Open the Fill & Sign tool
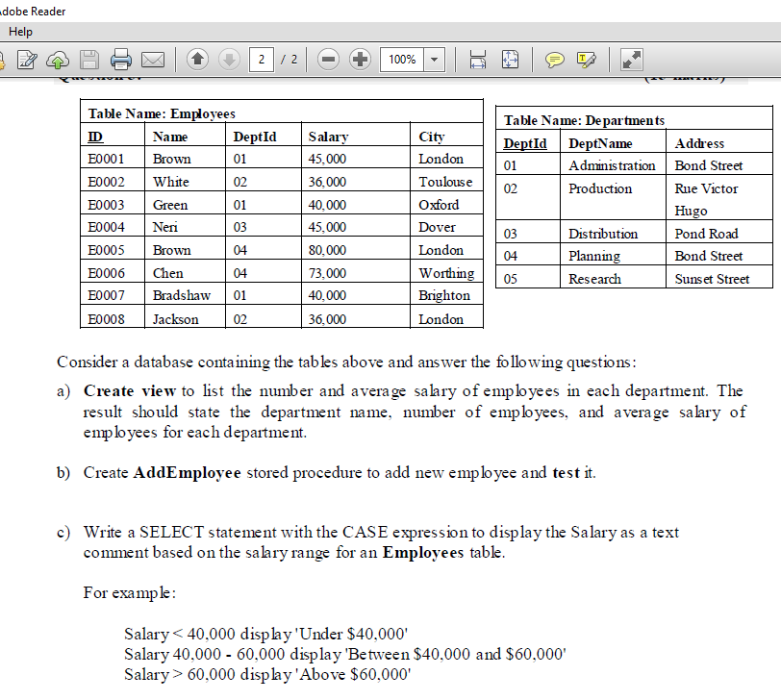The width and height of the screenshot is (781, 700). 26,59
